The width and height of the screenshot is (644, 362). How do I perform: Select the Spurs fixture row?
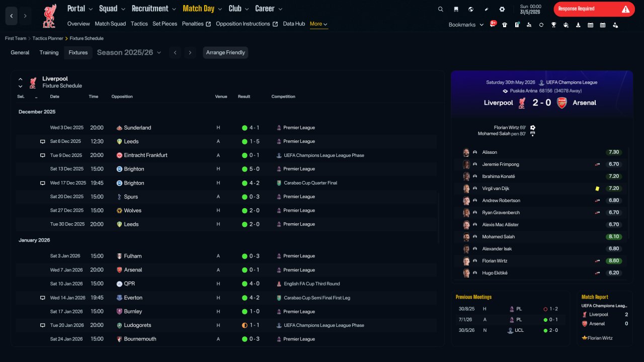[x=226, y=197]
